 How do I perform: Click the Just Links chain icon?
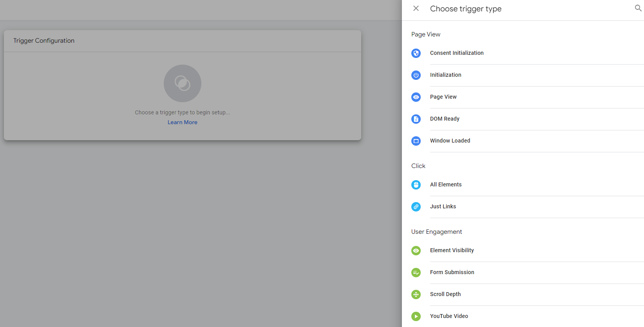[x=416, y=207]
